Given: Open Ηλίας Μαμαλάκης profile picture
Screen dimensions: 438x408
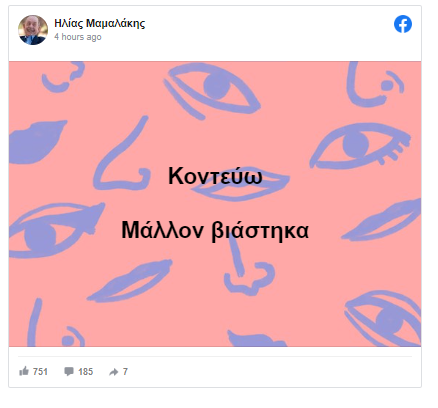Looking at the screenshot, I should tap(33, 30).
